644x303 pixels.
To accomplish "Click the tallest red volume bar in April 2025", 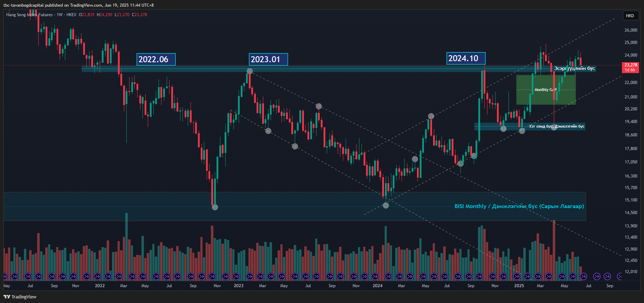I will pos(554,250).
